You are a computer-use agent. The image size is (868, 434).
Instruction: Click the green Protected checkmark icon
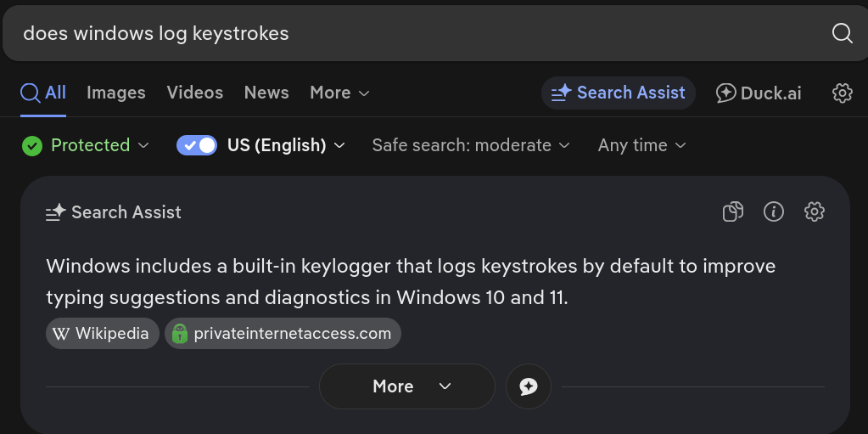[x=32, y=146]
